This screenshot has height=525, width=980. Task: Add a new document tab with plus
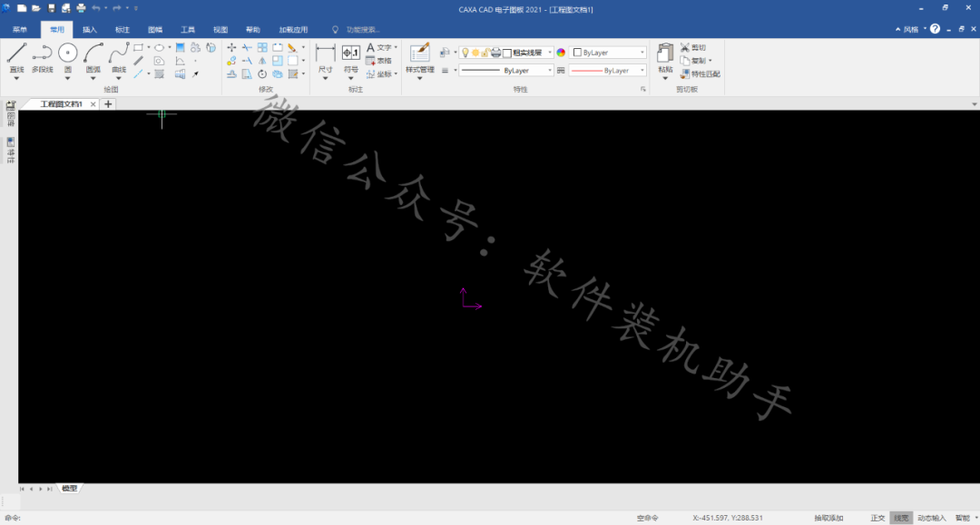point(108,104)
